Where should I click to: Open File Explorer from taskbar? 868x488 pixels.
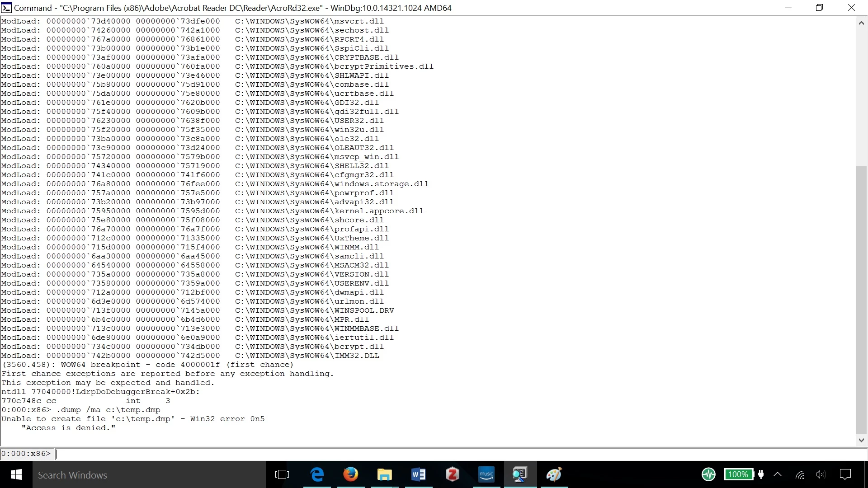click(384, 474)
